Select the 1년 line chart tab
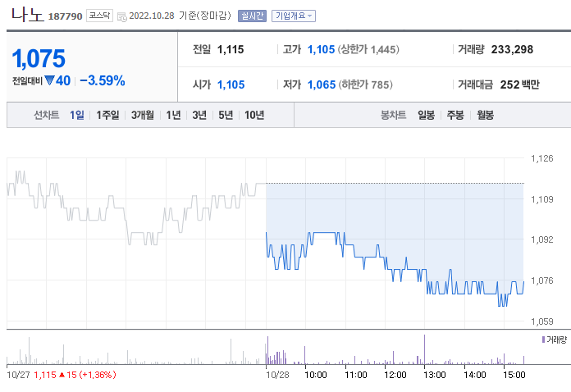Screen dimensions: 571x392 [173, 115]
